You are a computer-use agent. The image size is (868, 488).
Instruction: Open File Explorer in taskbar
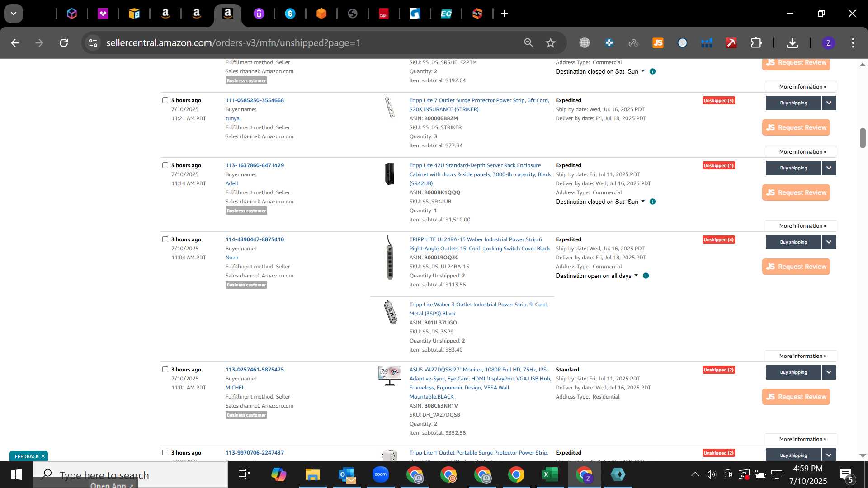312,474
